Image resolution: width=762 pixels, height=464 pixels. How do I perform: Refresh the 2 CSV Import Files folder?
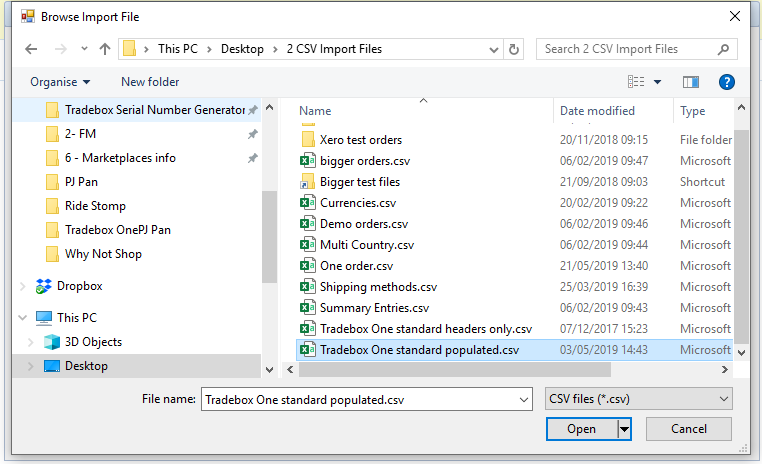tap(514, 49)
